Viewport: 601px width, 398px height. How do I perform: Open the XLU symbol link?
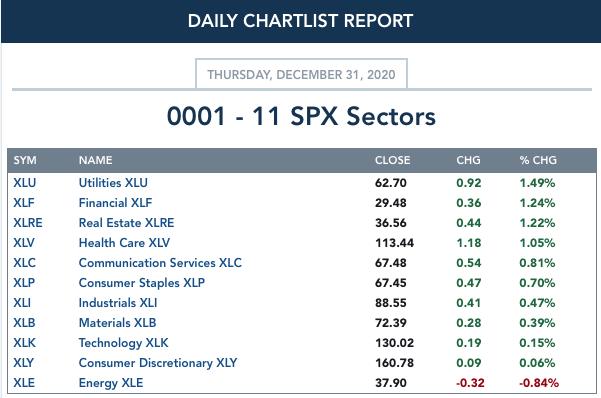pos(25,183)
